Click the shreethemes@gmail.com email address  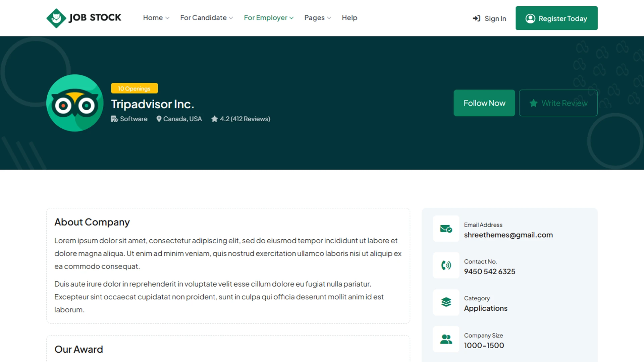click(508, 235)
